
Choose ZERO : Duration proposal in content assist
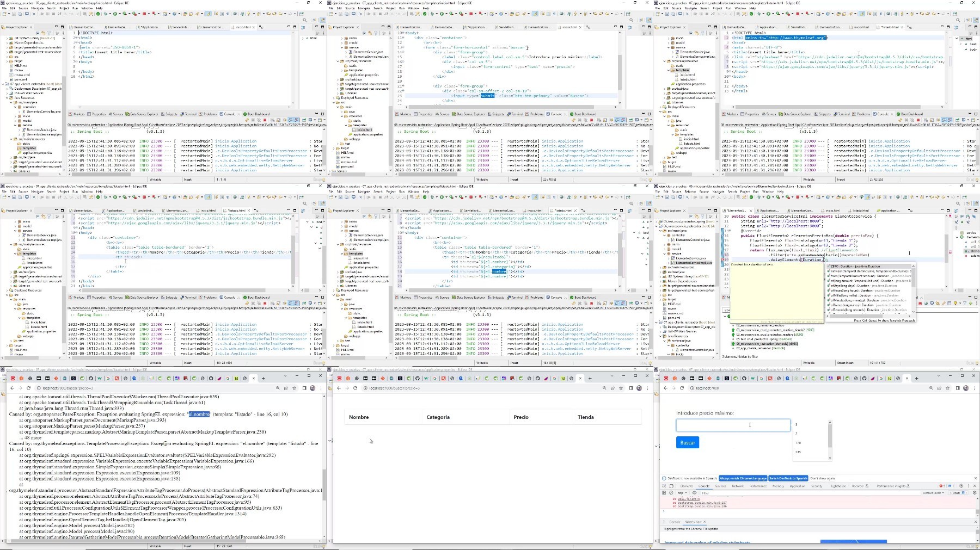(869, 267)
